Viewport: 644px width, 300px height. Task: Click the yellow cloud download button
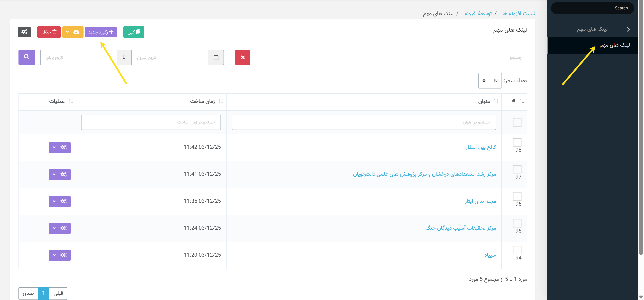click(73, 32)
